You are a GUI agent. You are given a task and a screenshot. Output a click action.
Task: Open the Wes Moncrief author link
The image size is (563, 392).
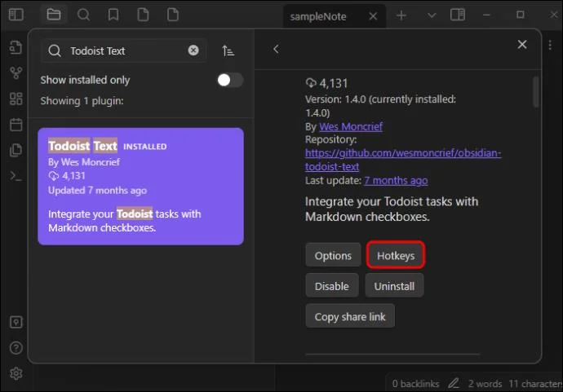pos(351,126)
